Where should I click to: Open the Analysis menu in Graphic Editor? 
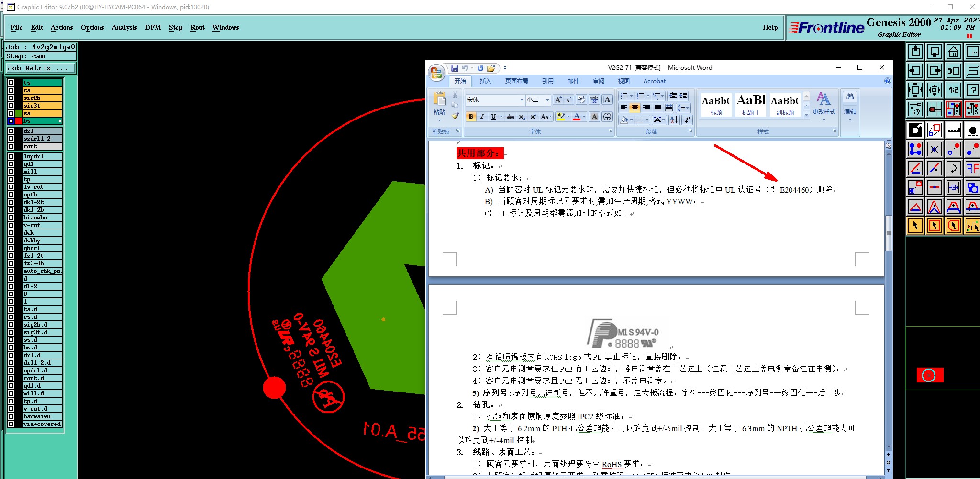click(x=124, y=27)
